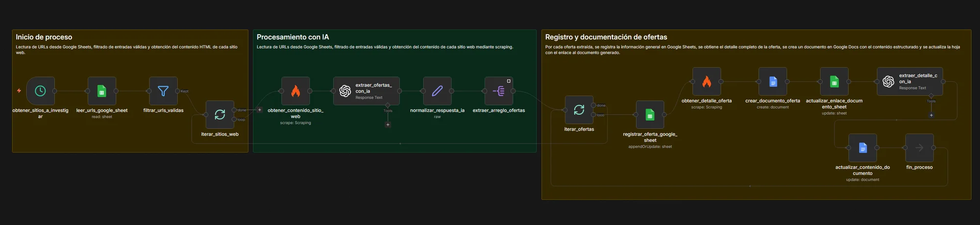Select the iterar_ofertas loop node
This screenshot has width=980, height=225.
pos(579,110)
